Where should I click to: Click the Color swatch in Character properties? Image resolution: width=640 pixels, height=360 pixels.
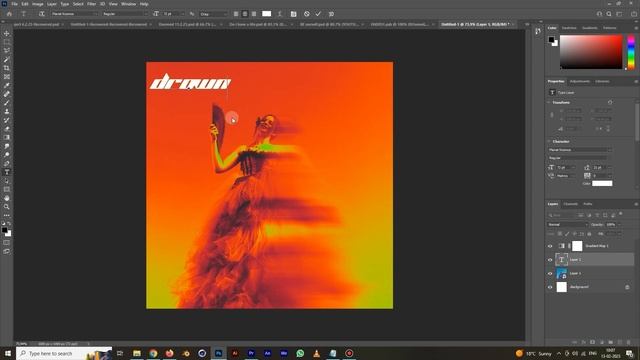602,183
